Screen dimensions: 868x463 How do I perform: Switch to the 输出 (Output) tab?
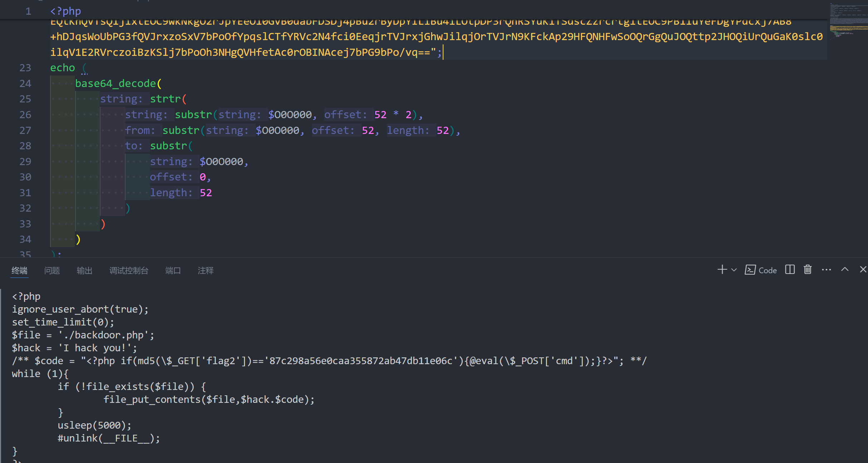coord(84,271)
